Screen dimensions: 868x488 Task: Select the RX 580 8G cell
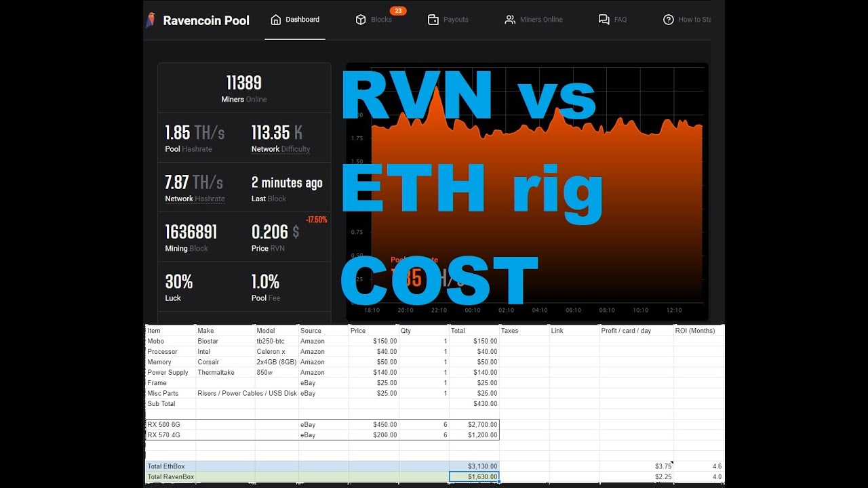point(171,425)
